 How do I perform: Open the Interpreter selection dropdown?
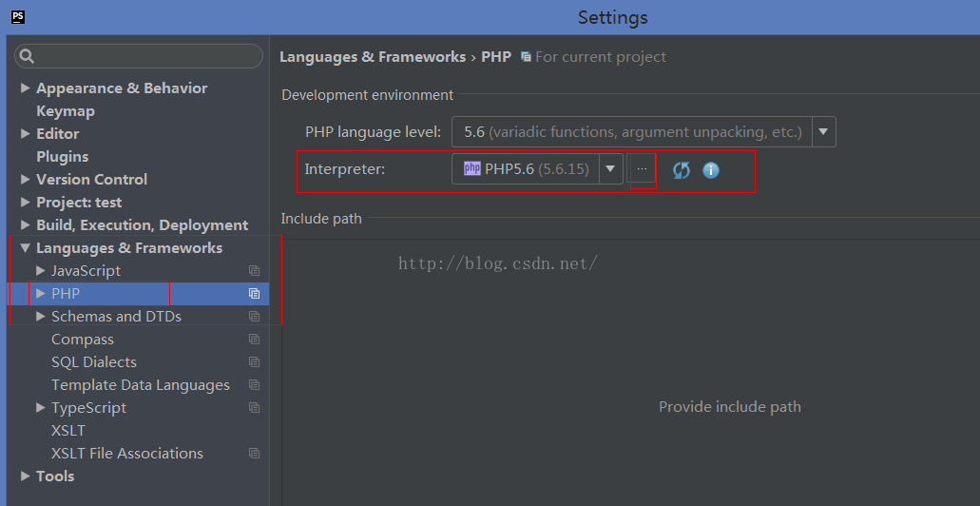[611, 169]
